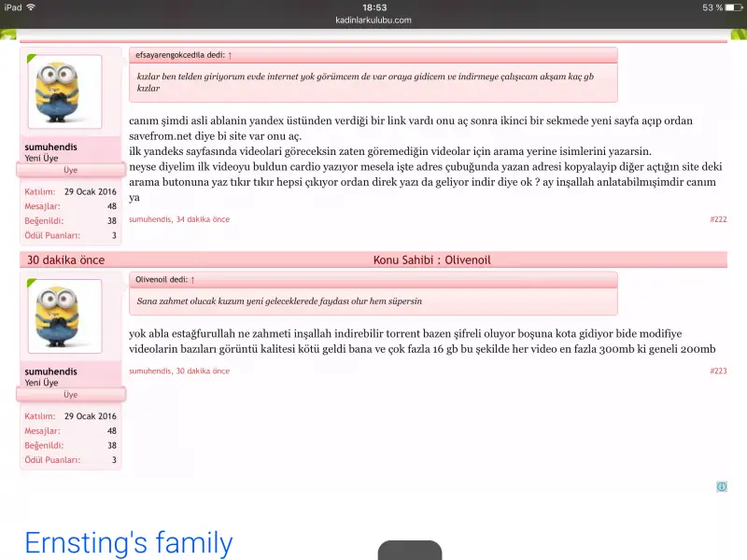Tap the minion avatar in post #222
The width and height of the screenshot is (747, 560).
pyautogui.click(x=64, y=91)
